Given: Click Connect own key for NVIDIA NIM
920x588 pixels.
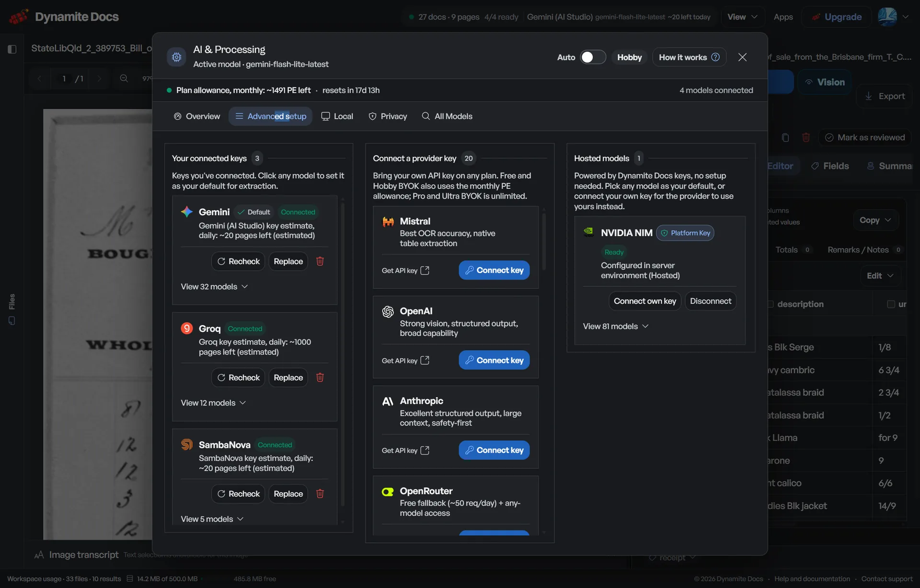Looking at the screenshot, I should click(x=644, y=301).
